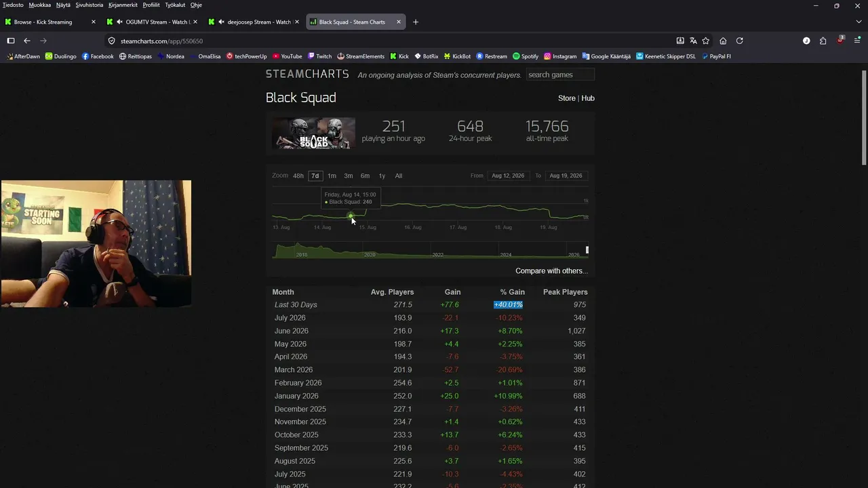Open the techPowerUp bookmark
The image size is (868, 488).
(x=247, y=56)
